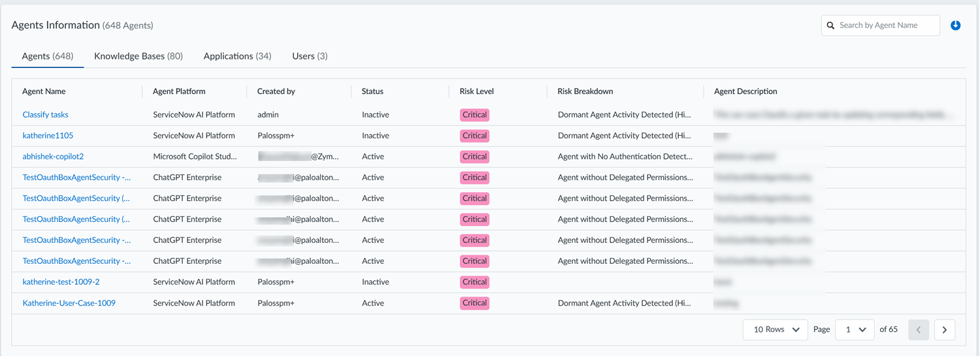Open the 10 Rows dropdown
The image size is (980, 356).
[x=776, y=330]
